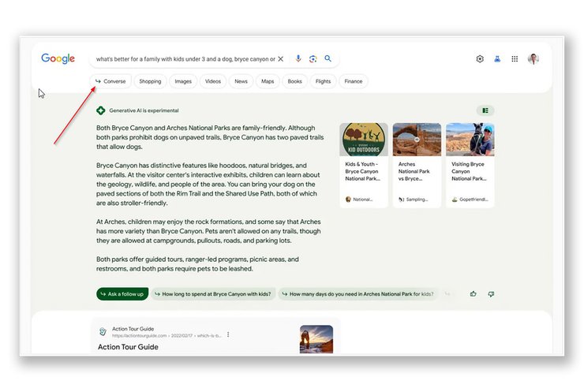
Task: Clear the search query with X
Action: 280,58
